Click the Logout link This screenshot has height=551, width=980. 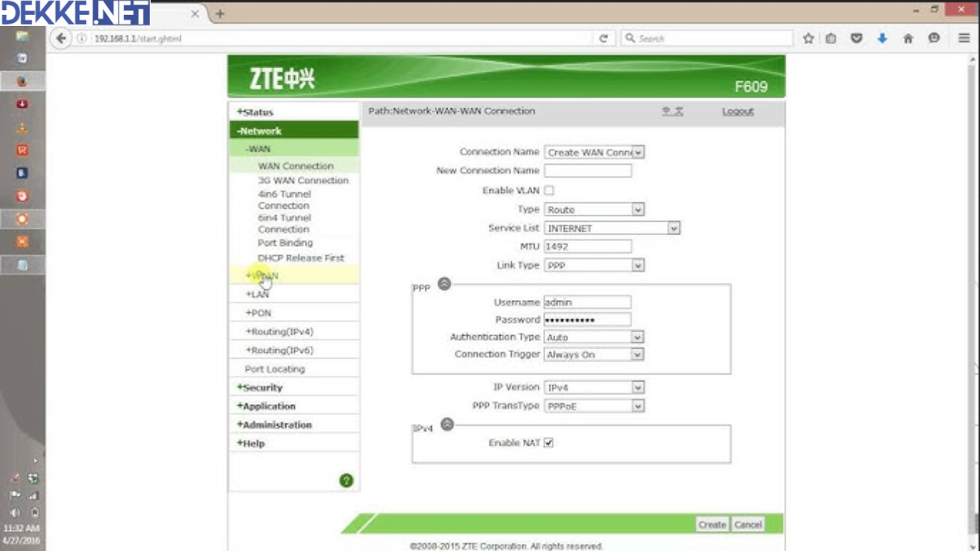738,111
